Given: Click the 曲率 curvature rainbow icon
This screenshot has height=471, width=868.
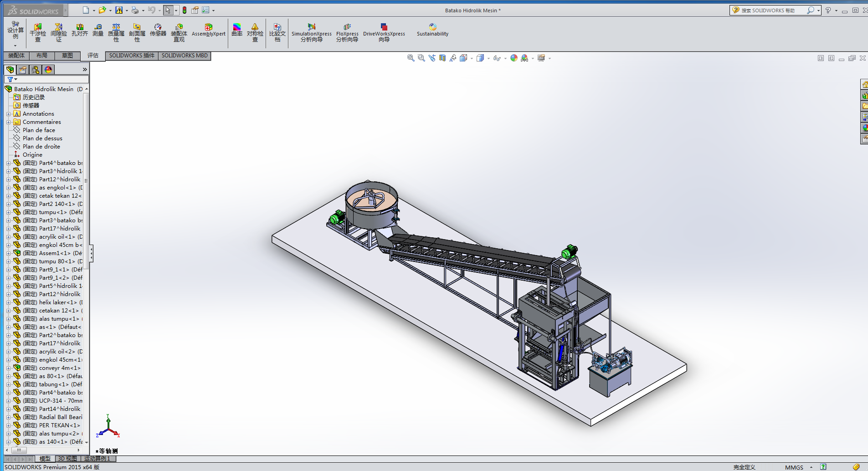Looking at the screenshot, I should coord(237,30).
